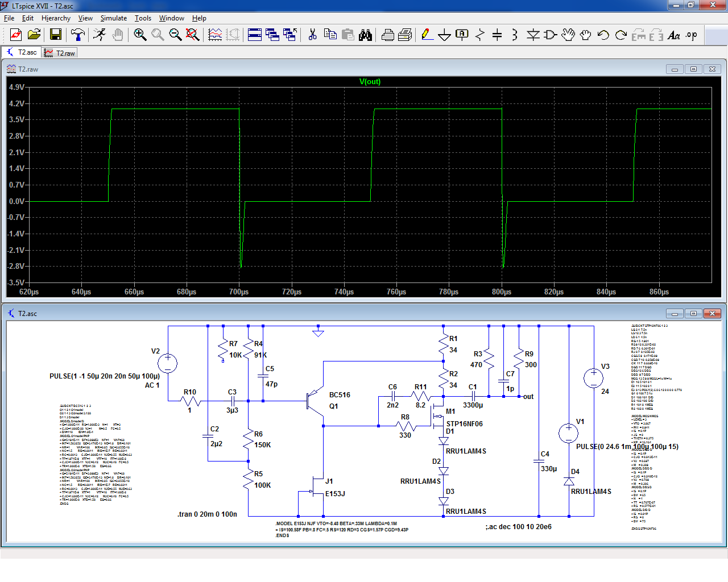
Task: Place an Inductor tool
Action: pos(515,35)
